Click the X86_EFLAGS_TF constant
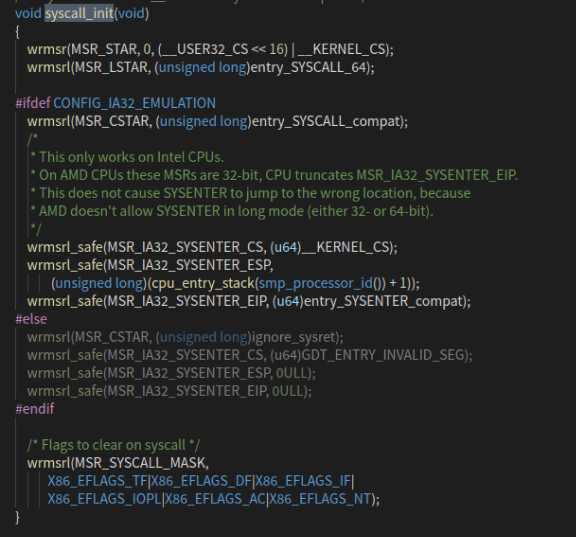The width and height of the screenshot is (576, 537). click(x=98, y=481)
